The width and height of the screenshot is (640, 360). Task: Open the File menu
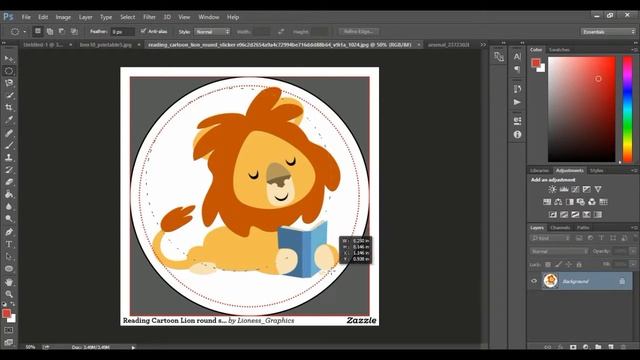coord(26,17)
